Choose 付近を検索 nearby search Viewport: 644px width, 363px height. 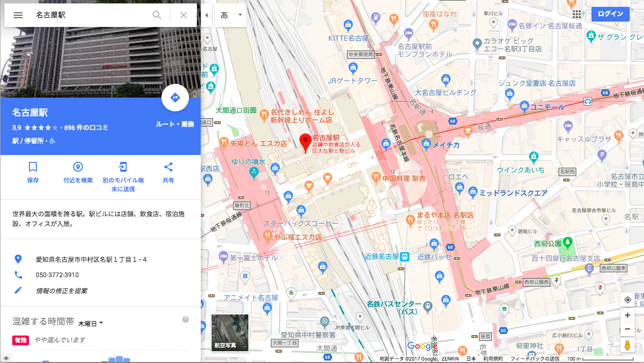[78, 173]
